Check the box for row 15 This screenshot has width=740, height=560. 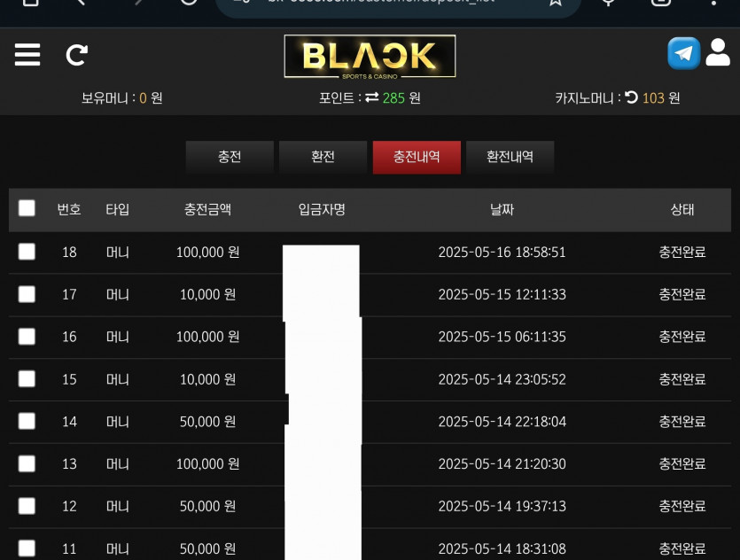tap(27, 378)
